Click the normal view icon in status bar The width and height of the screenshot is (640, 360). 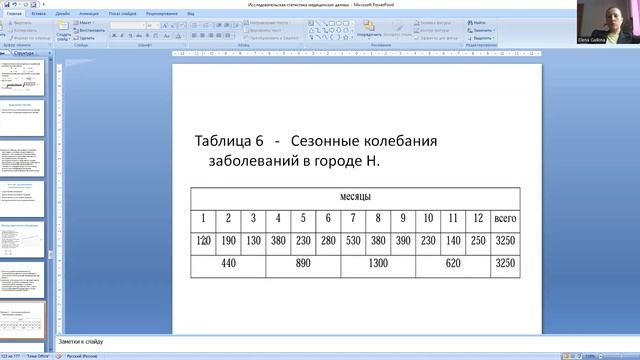point(566,356)
